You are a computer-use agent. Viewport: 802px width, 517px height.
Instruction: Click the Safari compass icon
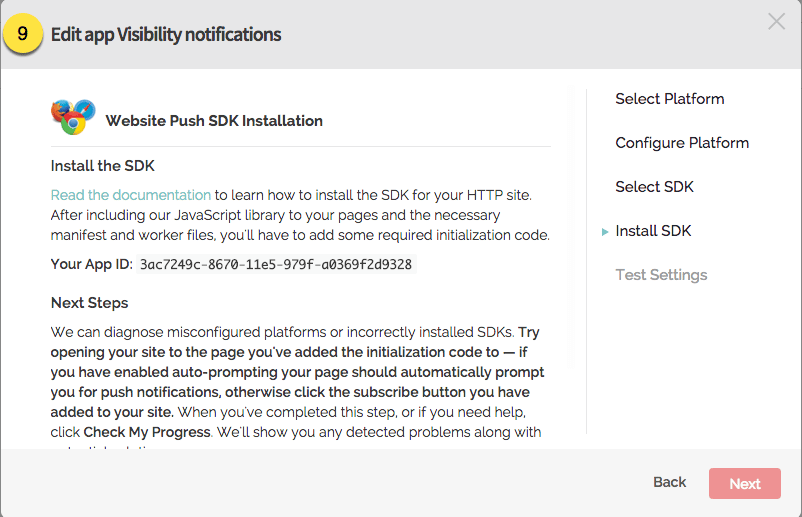coord(84,109)
